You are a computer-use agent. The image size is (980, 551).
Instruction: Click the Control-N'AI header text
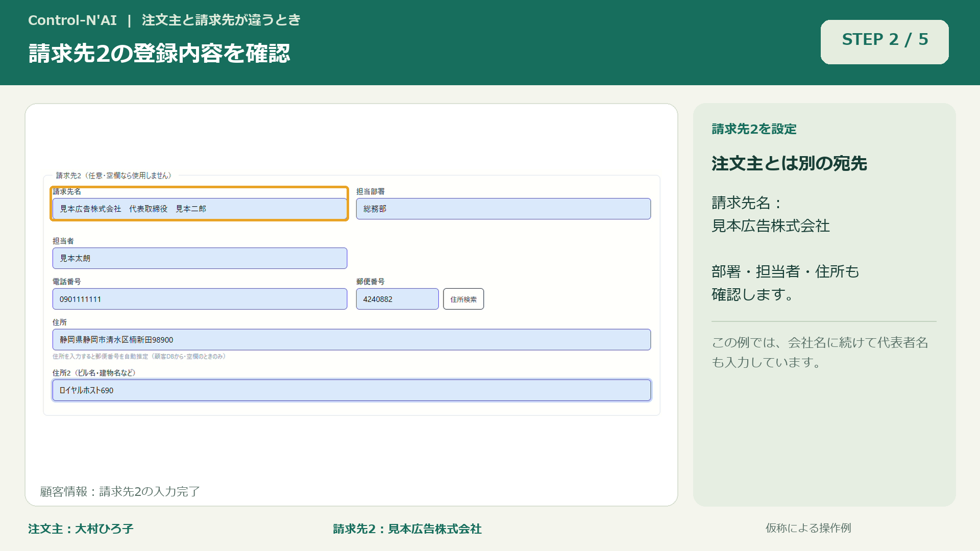(72, 20)
